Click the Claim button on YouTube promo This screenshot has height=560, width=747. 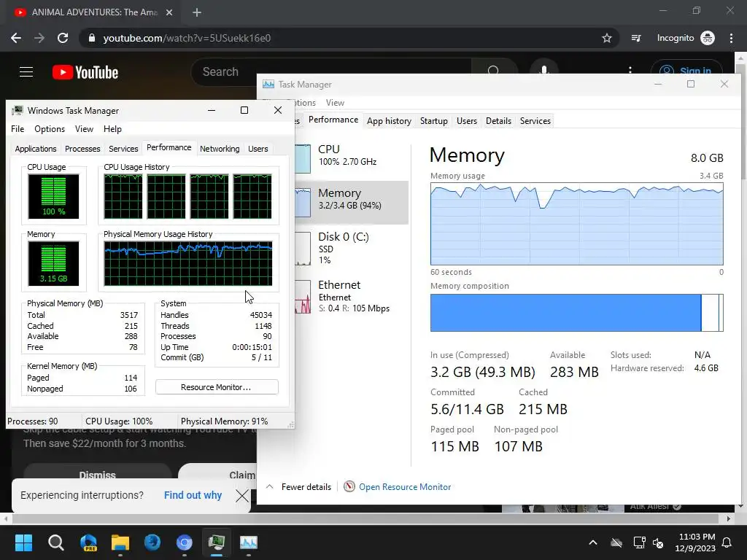coord(217,472)
